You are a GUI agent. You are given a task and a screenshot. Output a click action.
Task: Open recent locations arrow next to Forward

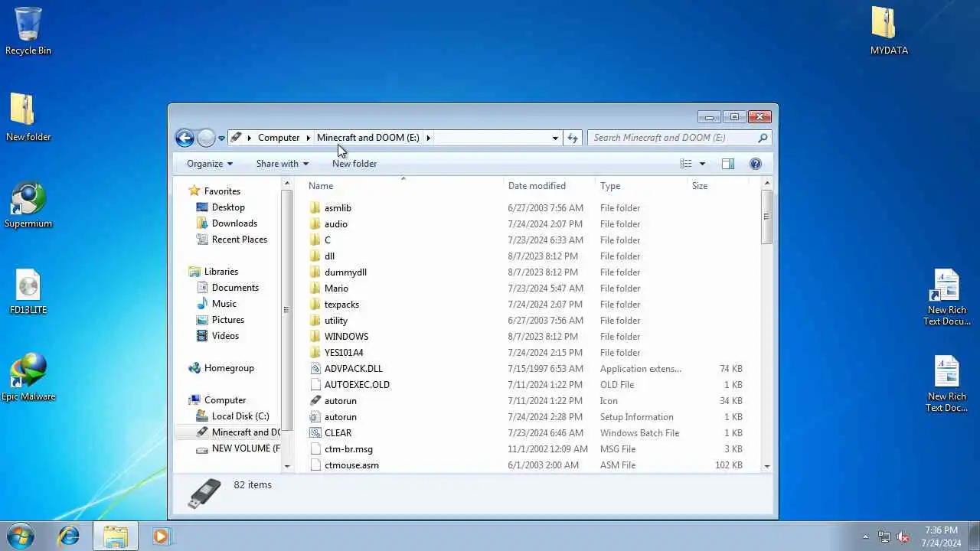(x=221, y=139)
